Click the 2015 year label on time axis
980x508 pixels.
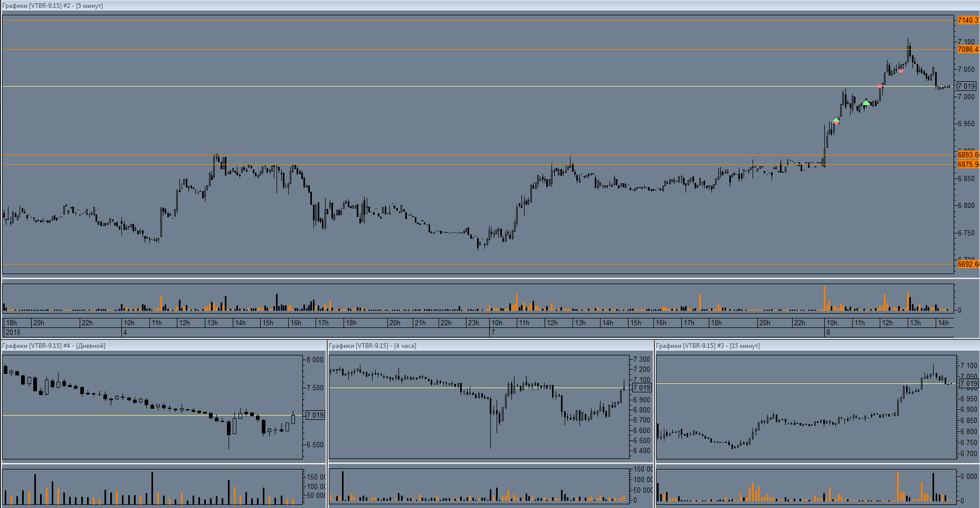13,332
